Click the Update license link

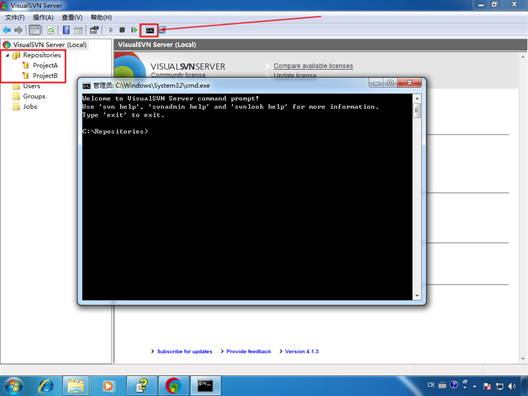click(295, 75)
